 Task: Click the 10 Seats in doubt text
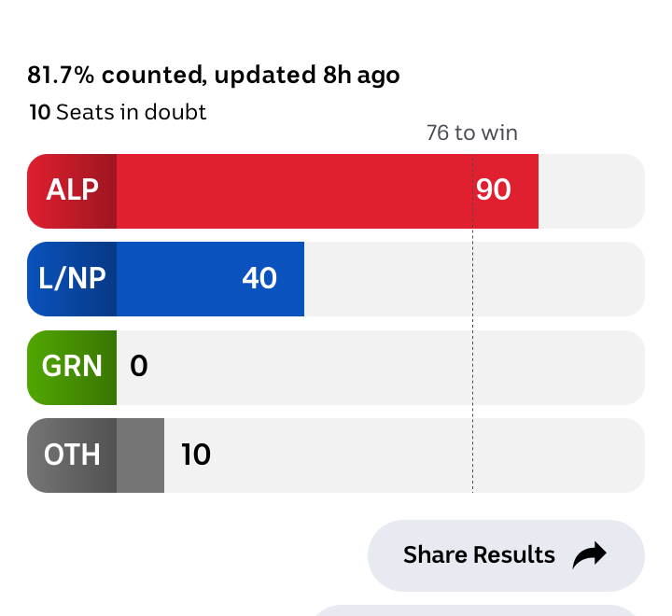coord(118,112)
